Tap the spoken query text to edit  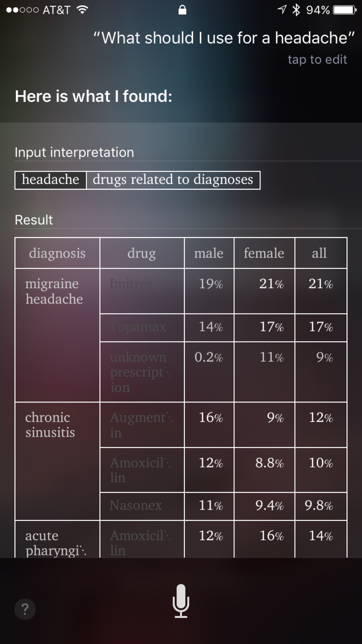224,38
